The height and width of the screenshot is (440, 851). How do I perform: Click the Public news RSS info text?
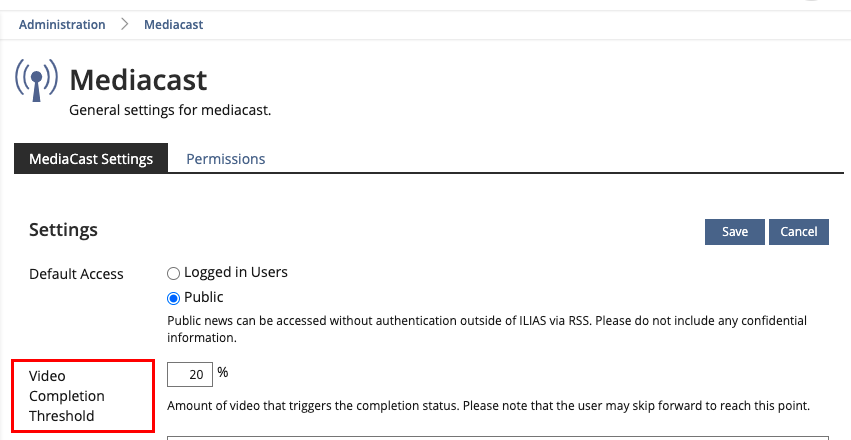486,329
